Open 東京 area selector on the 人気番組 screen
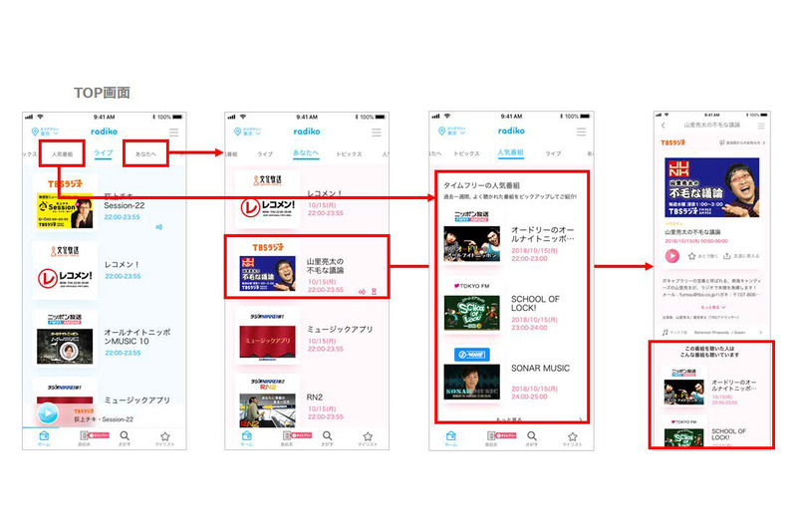The width and height of the screenshot is (797, 532). 452,132
